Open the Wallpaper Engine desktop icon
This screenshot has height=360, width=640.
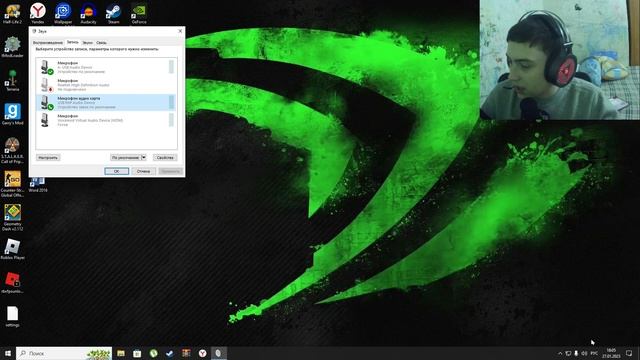63,13
